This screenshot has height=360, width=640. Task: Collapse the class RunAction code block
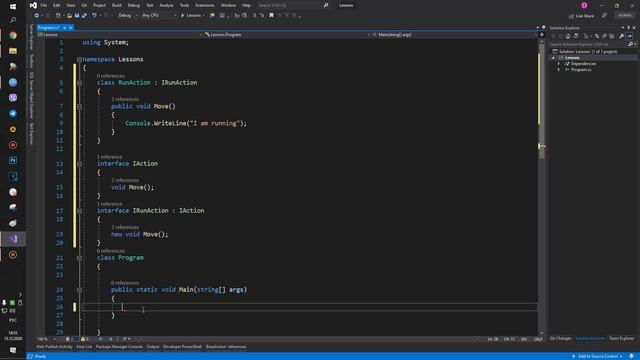pyautogui.click(x=80, y=83)
